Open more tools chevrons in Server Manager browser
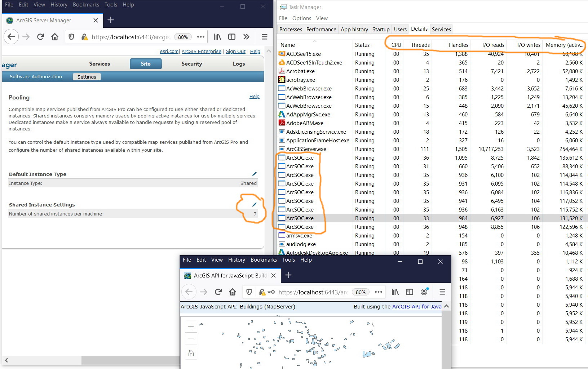 [246, 37]
